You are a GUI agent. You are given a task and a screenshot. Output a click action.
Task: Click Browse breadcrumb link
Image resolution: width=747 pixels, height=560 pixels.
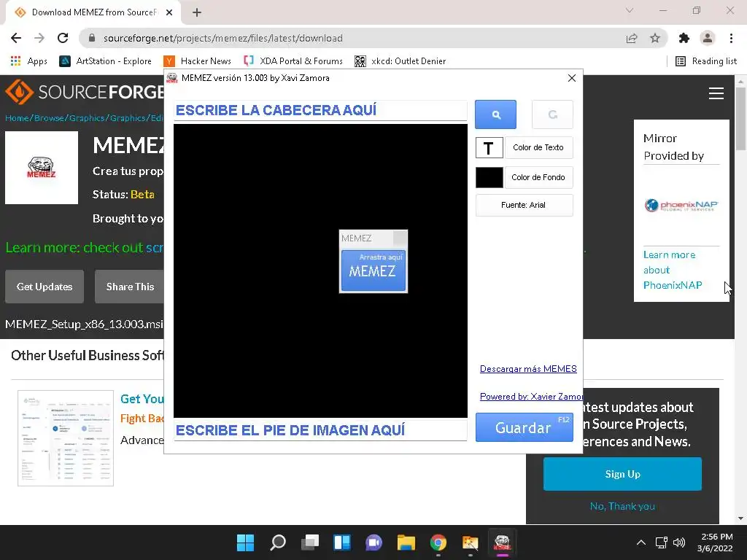[x=49, y=118]
